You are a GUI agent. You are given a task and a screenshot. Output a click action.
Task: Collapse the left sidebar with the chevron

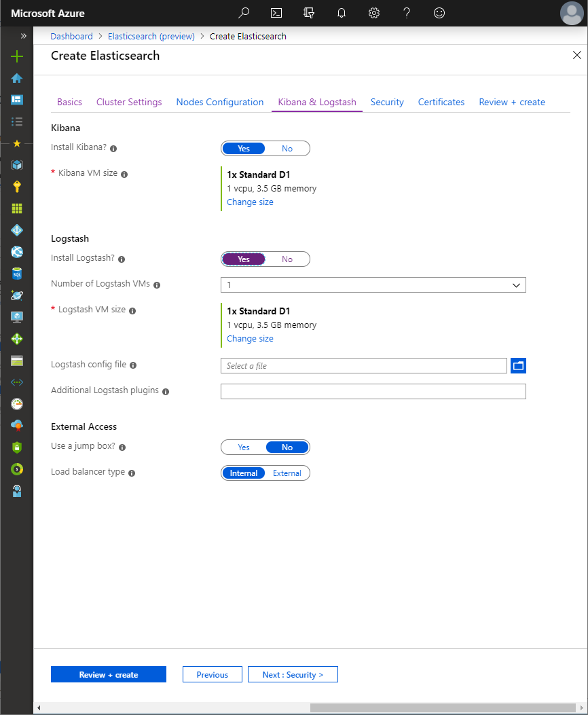click(24, 36)
